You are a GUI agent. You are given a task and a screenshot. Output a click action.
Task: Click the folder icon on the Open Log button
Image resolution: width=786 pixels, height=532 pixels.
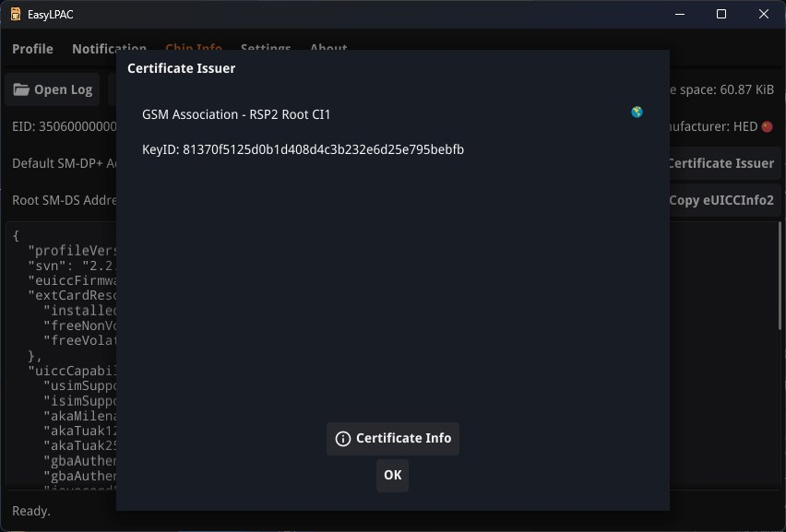click(21, 89)
